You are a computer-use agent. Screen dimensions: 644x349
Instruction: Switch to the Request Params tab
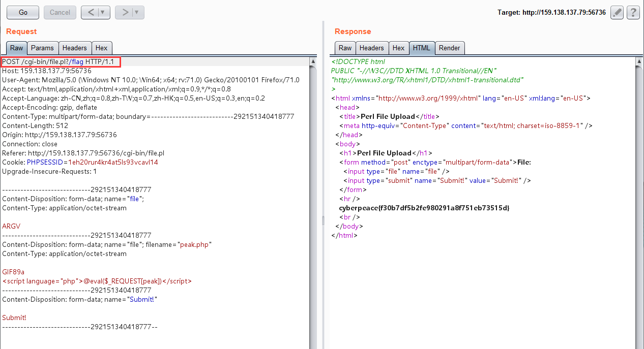click(43, 48)
